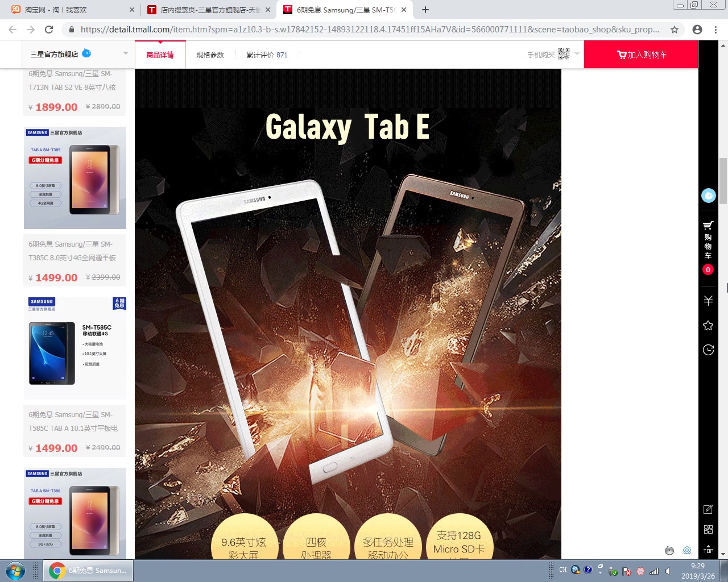Open browsing history clock icon in sidebar

708,350
